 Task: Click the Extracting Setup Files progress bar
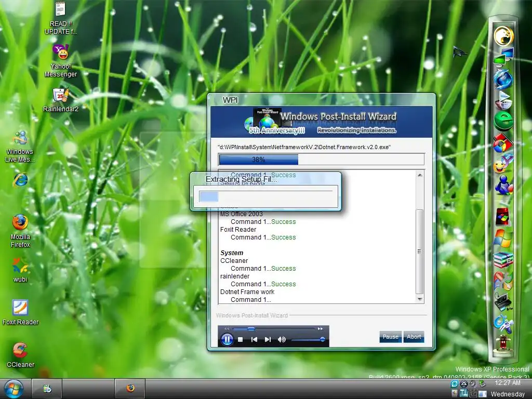pos(265,196)
